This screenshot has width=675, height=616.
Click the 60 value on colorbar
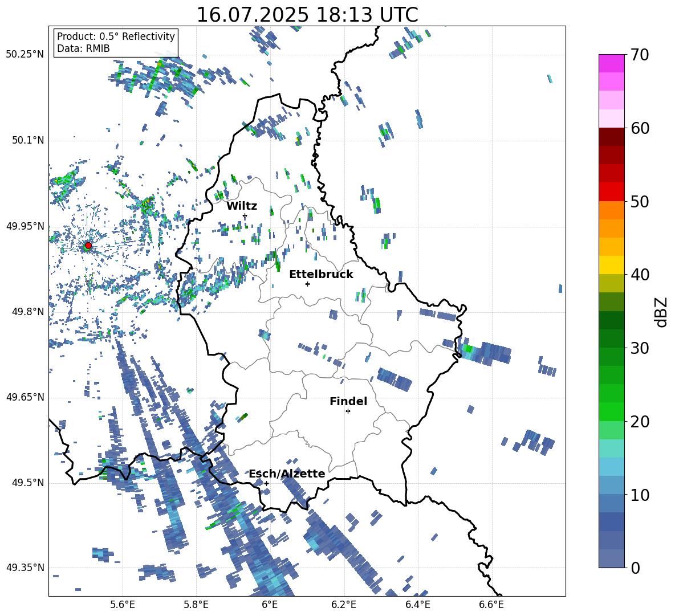(x=640, y=128)
